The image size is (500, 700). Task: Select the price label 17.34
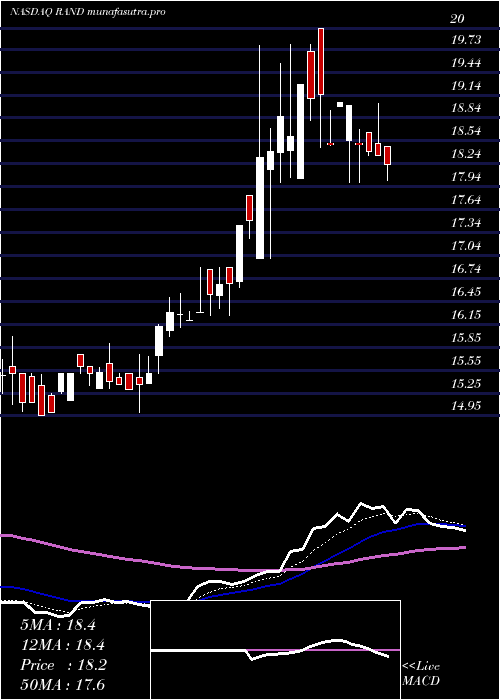coord(467,223)
